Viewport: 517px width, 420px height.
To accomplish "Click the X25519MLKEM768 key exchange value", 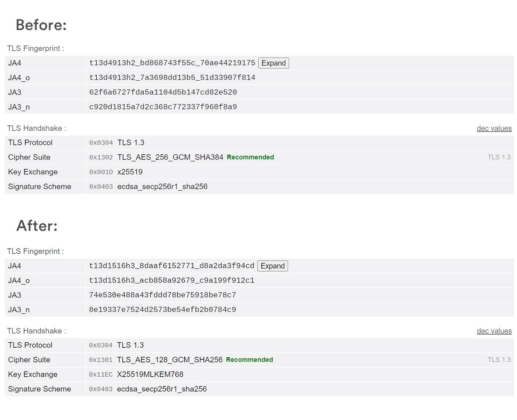I will tap(150, 375).
